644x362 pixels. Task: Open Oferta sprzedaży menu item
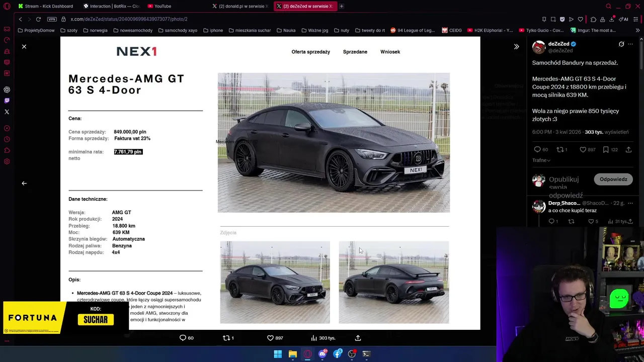pyautogui.click(x=310, y=52)
